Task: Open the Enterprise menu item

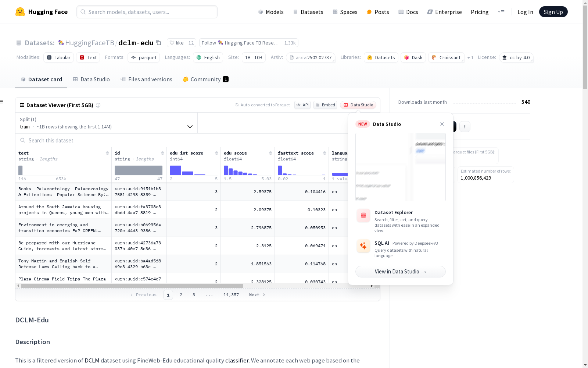Action: (445, 12)
